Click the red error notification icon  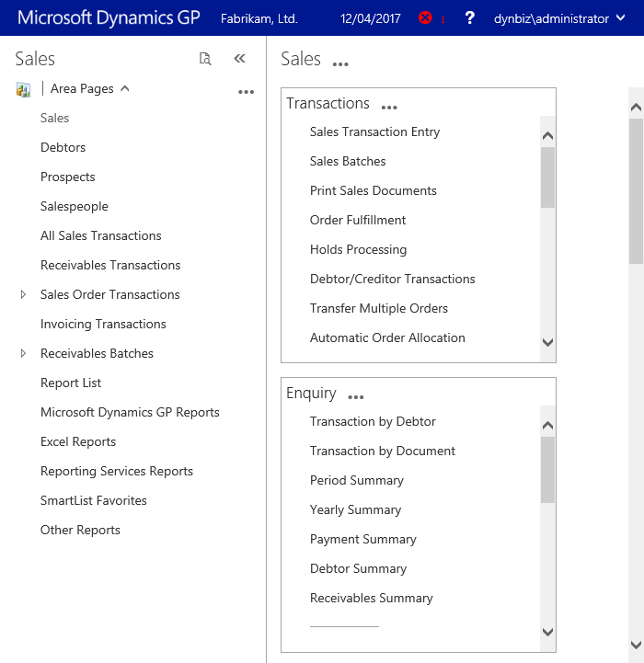click(425, 18)
